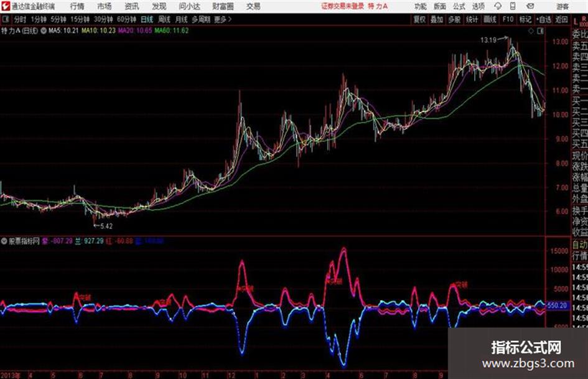This screenshot has height=379, width=588.
Task: Open the 功能 menu
Action: click(x=421, y=6)
